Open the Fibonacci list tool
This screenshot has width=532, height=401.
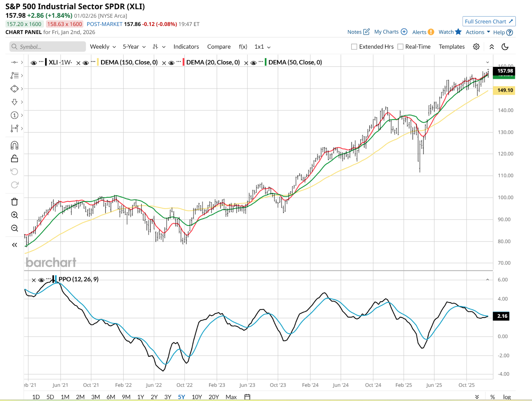[x=15, y=76]
